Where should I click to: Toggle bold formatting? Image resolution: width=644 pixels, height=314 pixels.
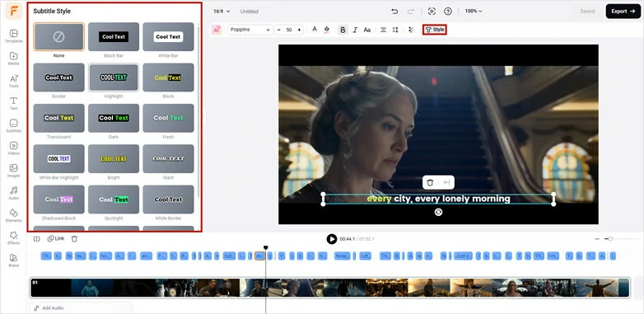[x=343, y=30]
